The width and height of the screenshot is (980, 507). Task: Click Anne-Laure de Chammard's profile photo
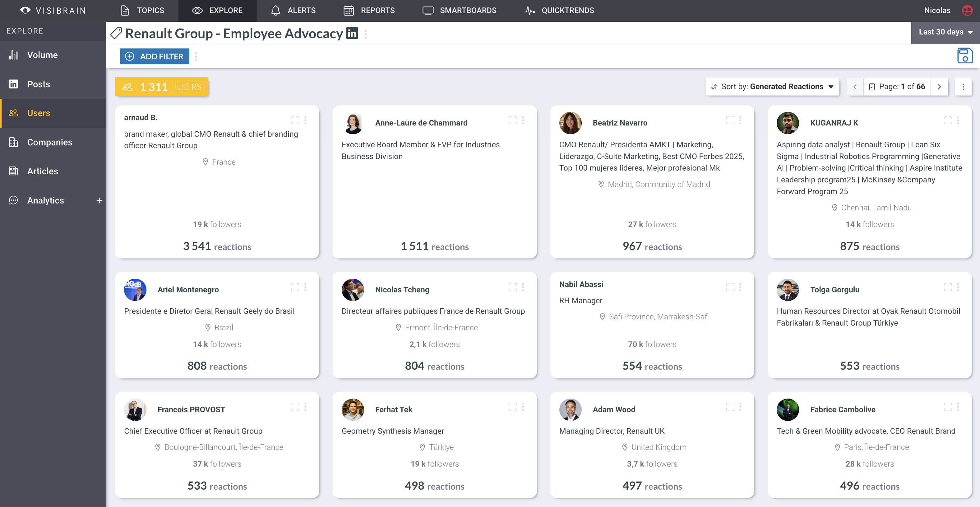pyautogui.click(x=353, y=123)
